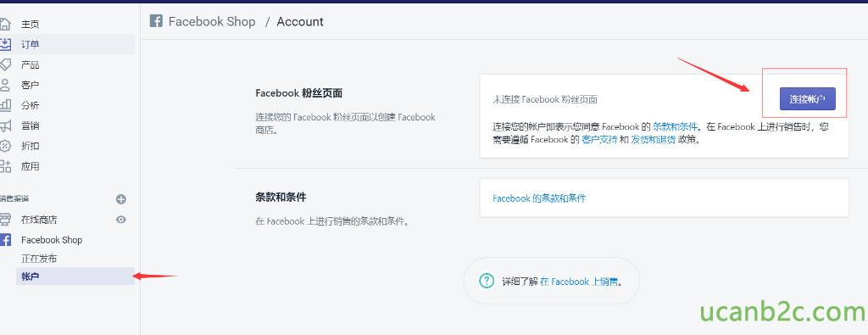Open 折扣 in the sidebar

[x=31, y=146]
